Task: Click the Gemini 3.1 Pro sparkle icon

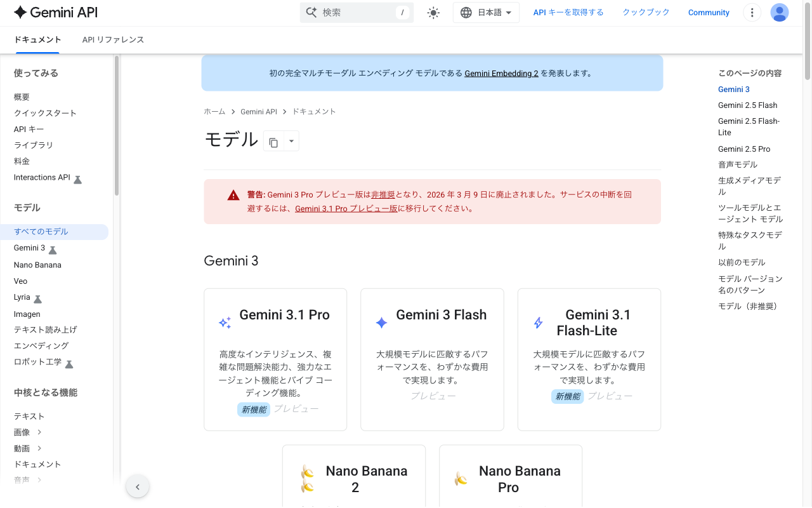Action: click(x=224, y=323)
